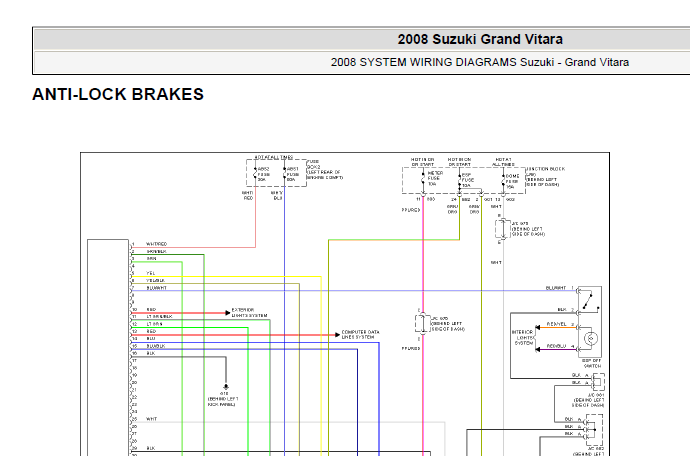Click the 'RED/BLU' wire label
This screenshot has width=690, height=456.
pyautogui.click(x=557, y=346)
